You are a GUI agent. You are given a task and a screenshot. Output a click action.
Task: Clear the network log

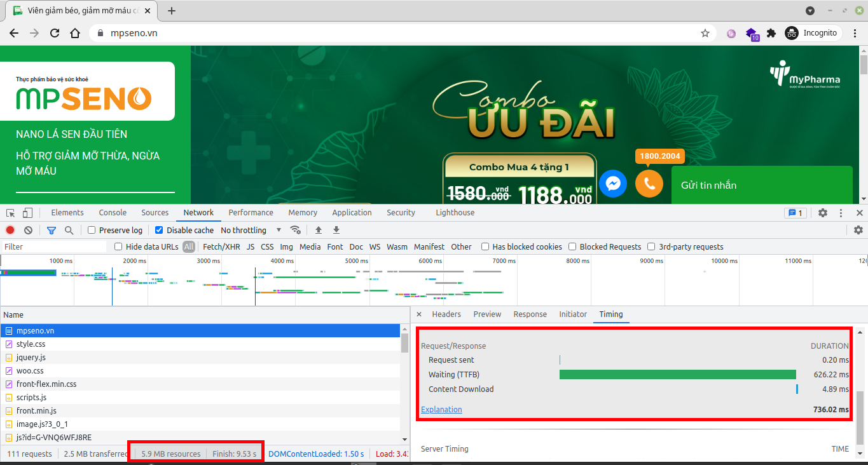(28, 230)
